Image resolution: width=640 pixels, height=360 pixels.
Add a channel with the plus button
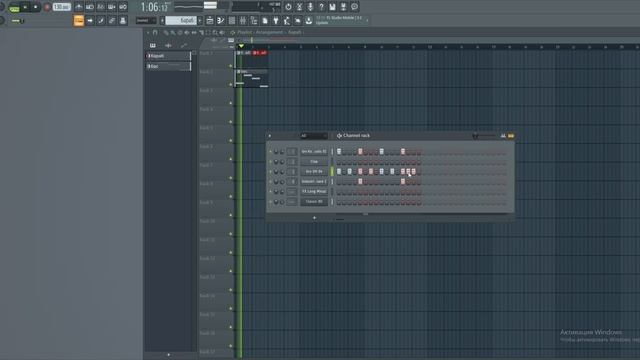[314, 218]
